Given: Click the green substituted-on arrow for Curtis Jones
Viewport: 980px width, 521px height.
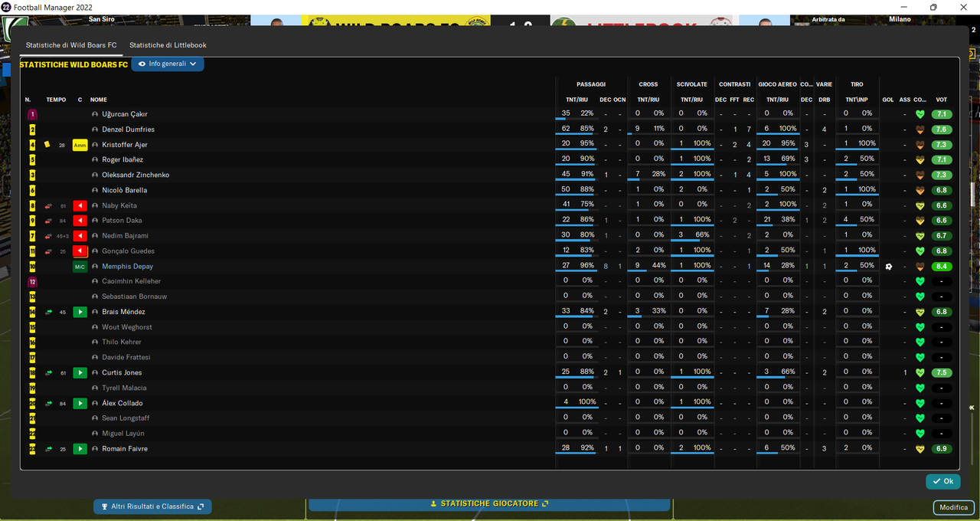Looking at the screenshot, I should pyautogui.click(x=80, y=372).
